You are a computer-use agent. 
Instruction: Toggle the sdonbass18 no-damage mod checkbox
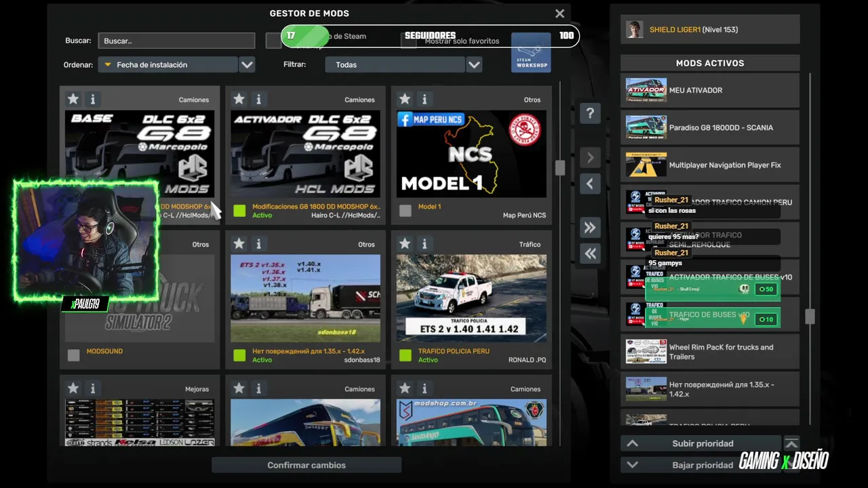point(239,355)
